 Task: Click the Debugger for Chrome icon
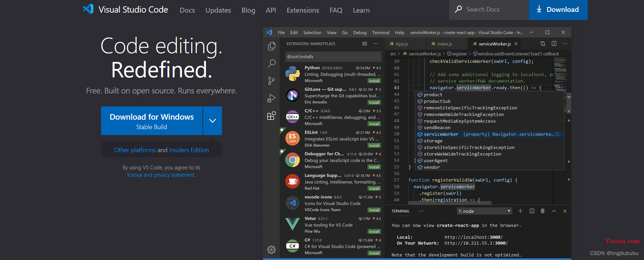pos(293,160)
